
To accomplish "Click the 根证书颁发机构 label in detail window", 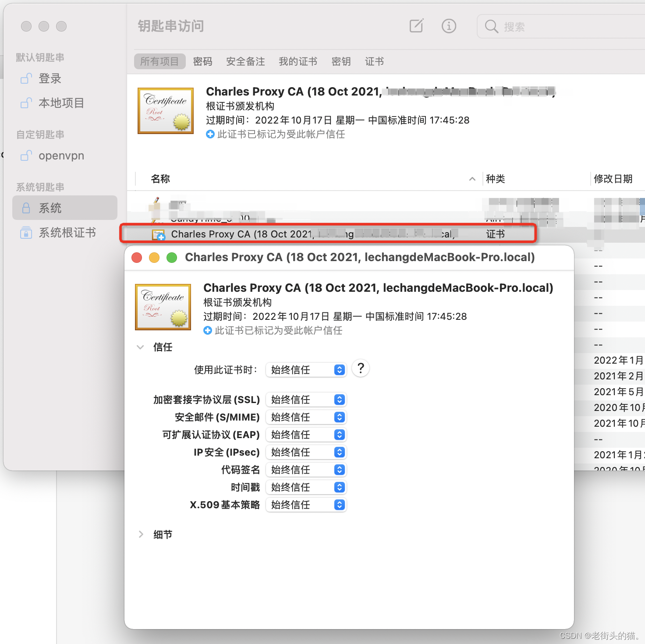I will [237, 302].
